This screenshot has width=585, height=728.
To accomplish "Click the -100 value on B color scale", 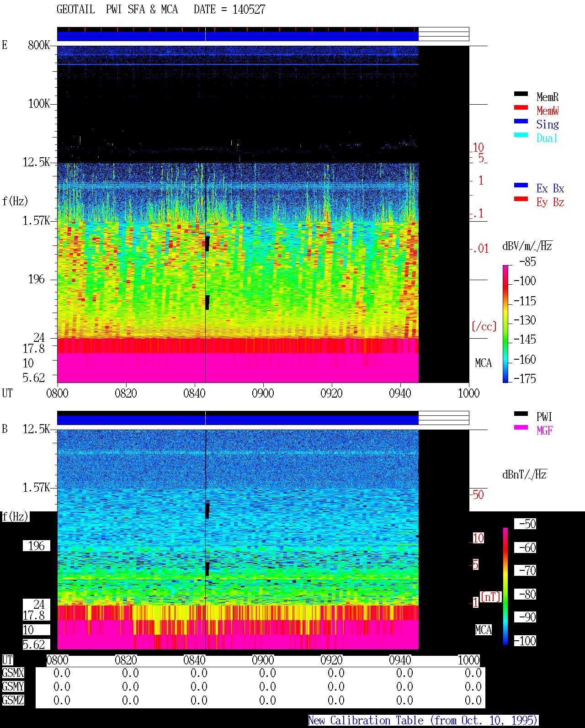I will click(x=525, y=641).
